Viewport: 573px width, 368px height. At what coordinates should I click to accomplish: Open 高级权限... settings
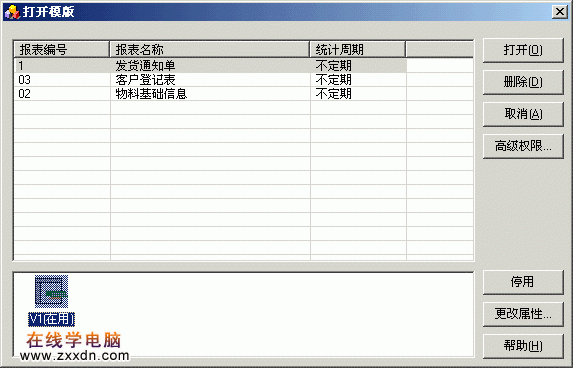tap(523, 146)
